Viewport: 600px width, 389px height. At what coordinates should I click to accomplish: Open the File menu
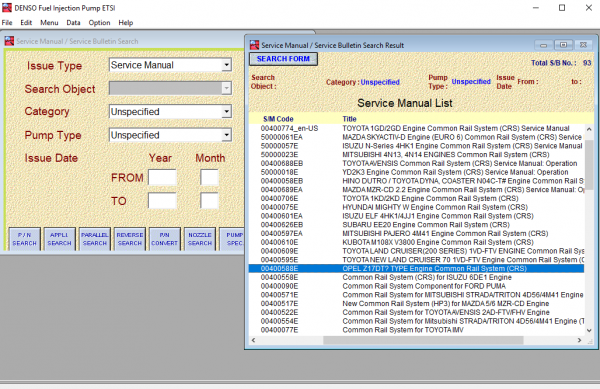(x=7, y=23)
